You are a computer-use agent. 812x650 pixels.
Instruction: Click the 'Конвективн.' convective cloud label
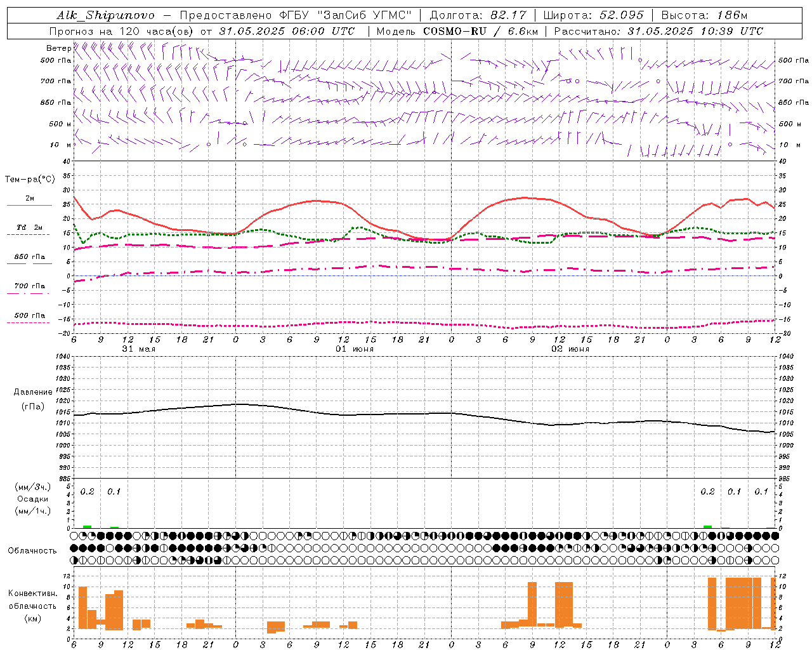coord(33,594)
